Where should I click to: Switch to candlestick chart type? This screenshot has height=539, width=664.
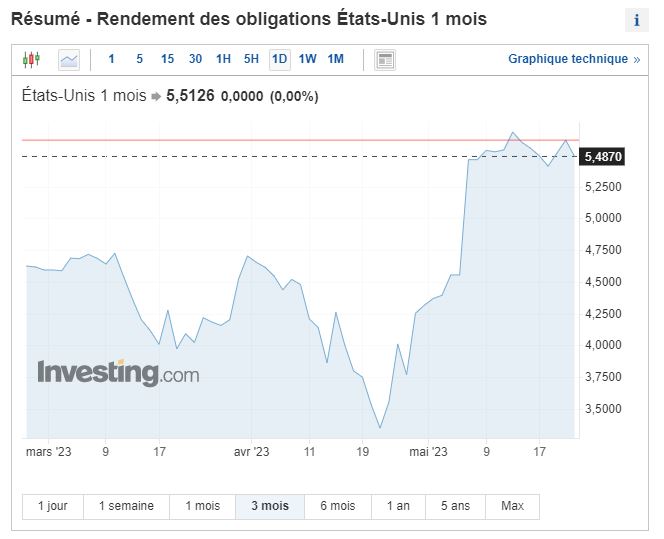tap(31, 60)
